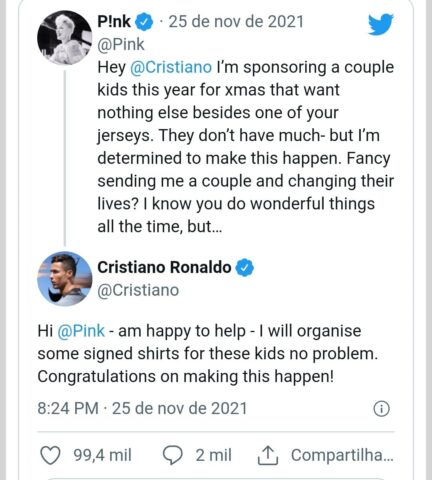Click the 8:24 PM timestamp
The height and width of the screenshot is (480, 432).
tap(68, 409)
